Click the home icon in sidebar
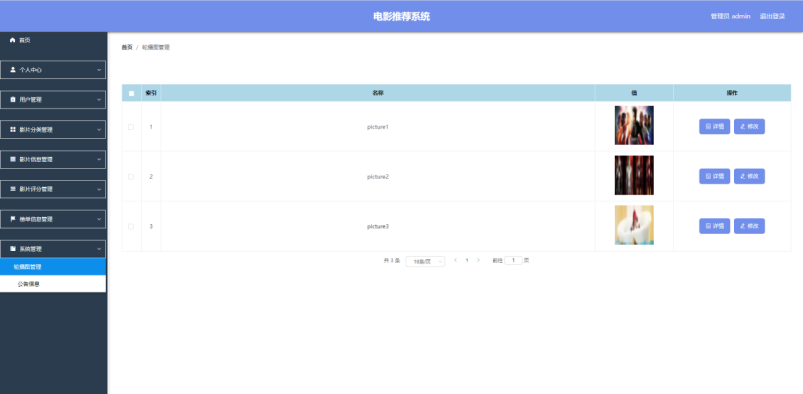This screenshot has height=394, width=803. [x=13, y=40]
